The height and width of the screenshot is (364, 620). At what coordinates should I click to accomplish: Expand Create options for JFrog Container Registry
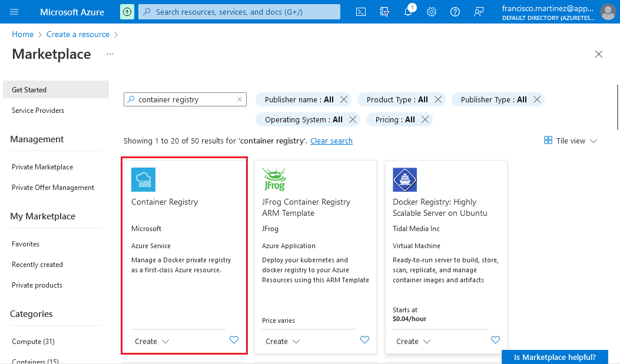(x=283, y=341)
